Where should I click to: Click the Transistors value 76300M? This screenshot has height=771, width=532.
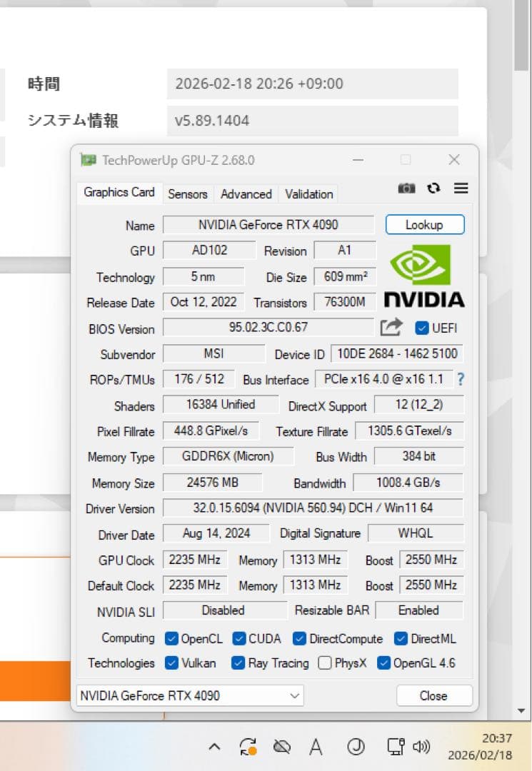[x=345, y=302]
